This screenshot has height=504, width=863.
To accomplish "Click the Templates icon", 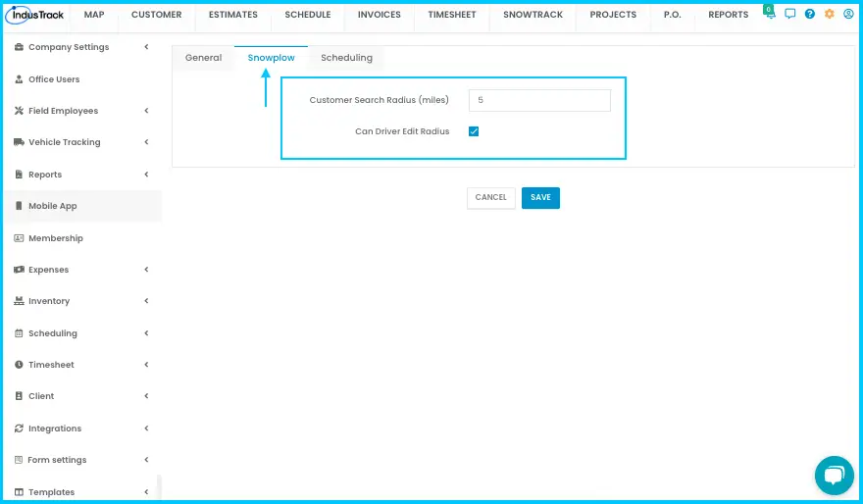I will pyautogui.click(x=19, y=492).
